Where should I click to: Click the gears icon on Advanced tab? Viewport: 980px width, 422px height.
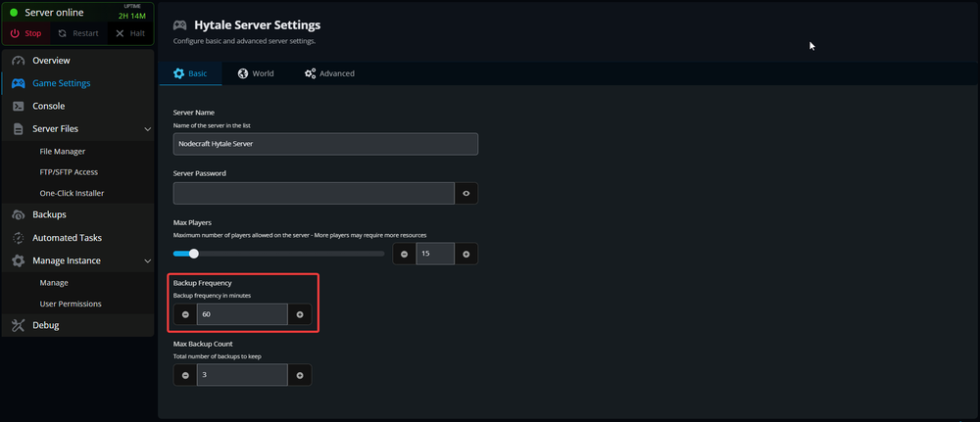tap(310, 73)
